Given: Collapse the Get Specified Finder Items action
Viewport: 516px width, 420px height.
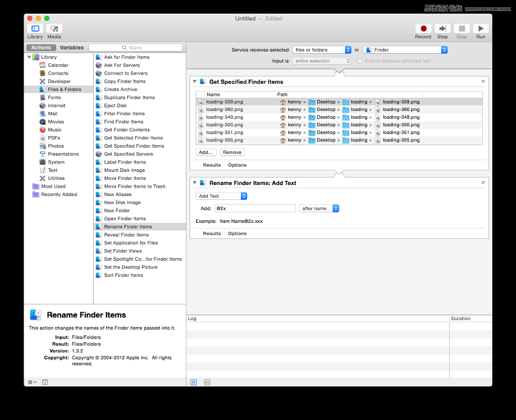Looking at the screenshot, I should (195, 81).
